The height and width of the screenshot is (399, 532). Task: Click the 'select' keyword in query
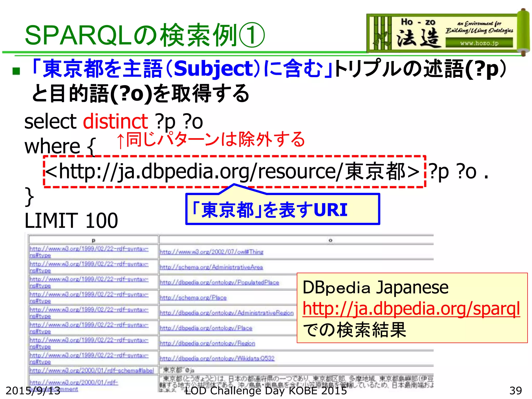point(51,121)
